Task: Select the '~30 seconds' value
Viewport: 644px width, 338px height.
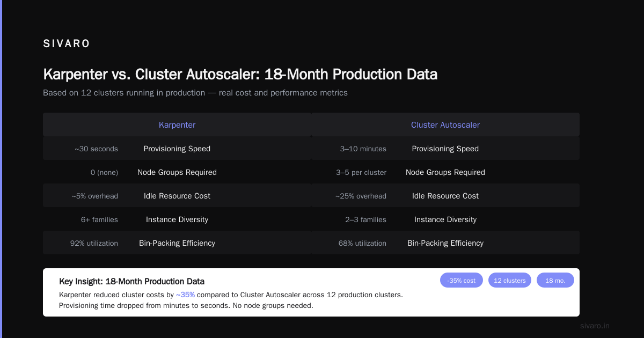Action: click(x=97, y=149)
